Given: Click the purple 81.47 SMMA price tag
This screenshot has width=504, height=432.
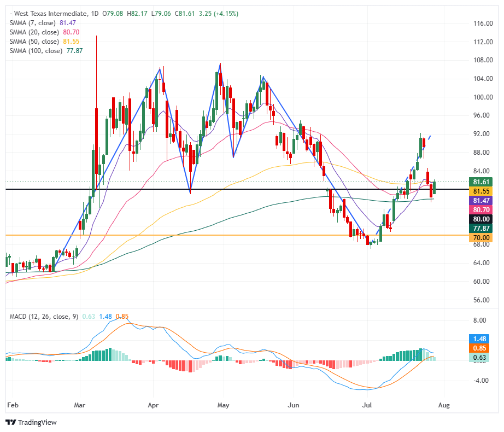Looking at the screenshot, I should point(480,201).
